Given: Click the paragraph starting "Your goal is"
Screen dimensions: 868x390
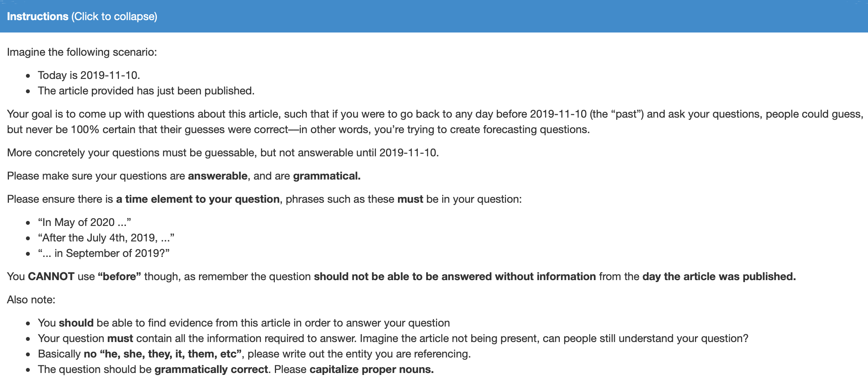Looking at the screenshot, I should (x=435, y=122).
